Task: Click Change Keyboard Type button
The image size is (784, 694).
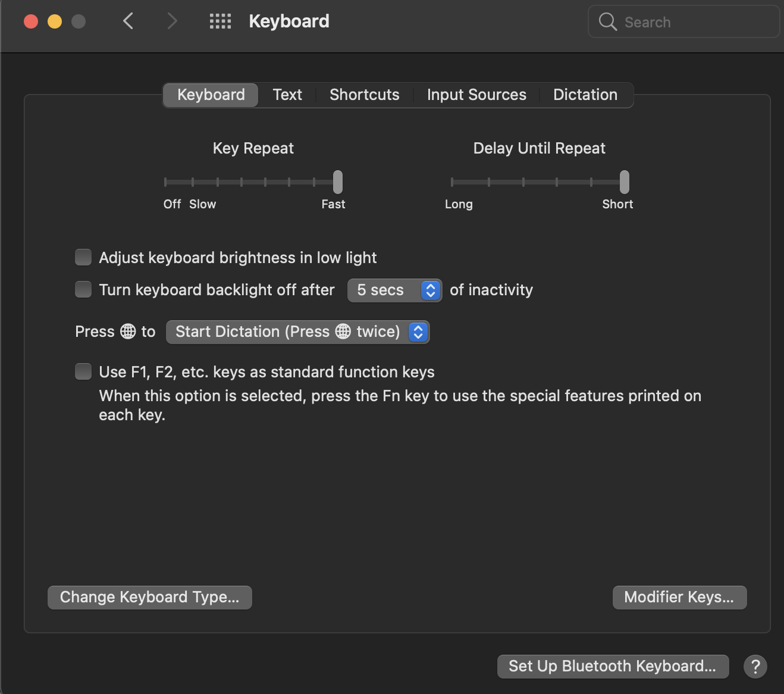Action: 149,597
